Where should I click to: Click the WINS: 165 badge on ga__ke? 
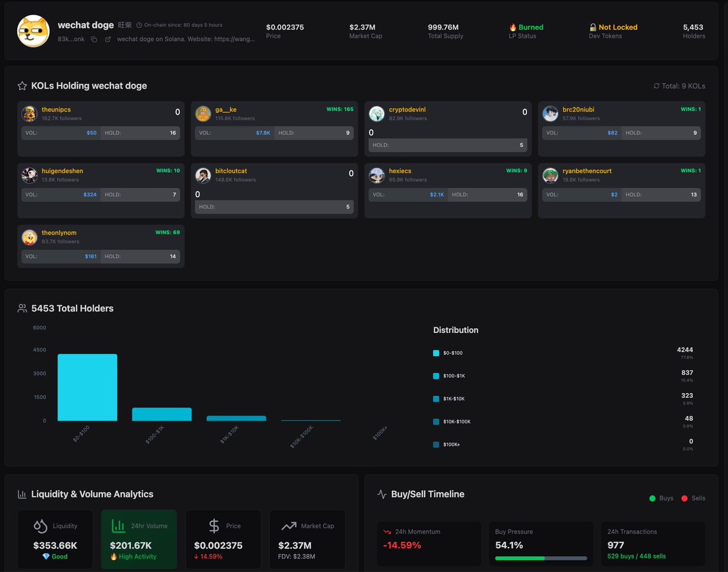340,109
